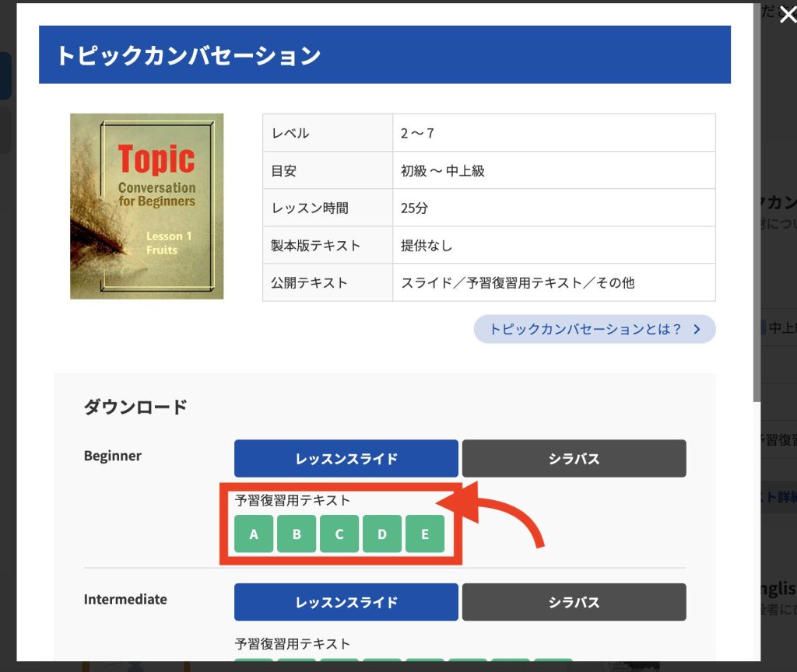Viewport: 797px width, 672px height.
Task: Download Beginner レッスンスライド
Action: (346, 459)
